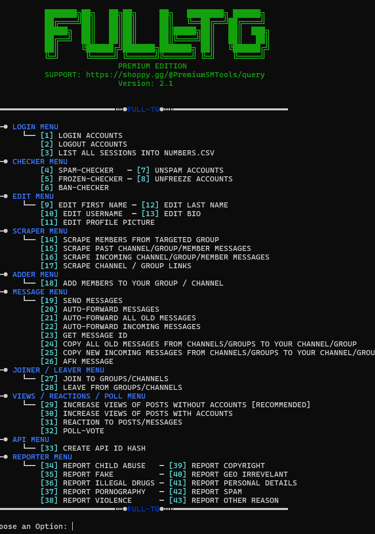
Task: Select INCREASE VIEWS OF POSTS WITH ACCOUNTS line
Action: pyautogui.click(x=137, y=413)
